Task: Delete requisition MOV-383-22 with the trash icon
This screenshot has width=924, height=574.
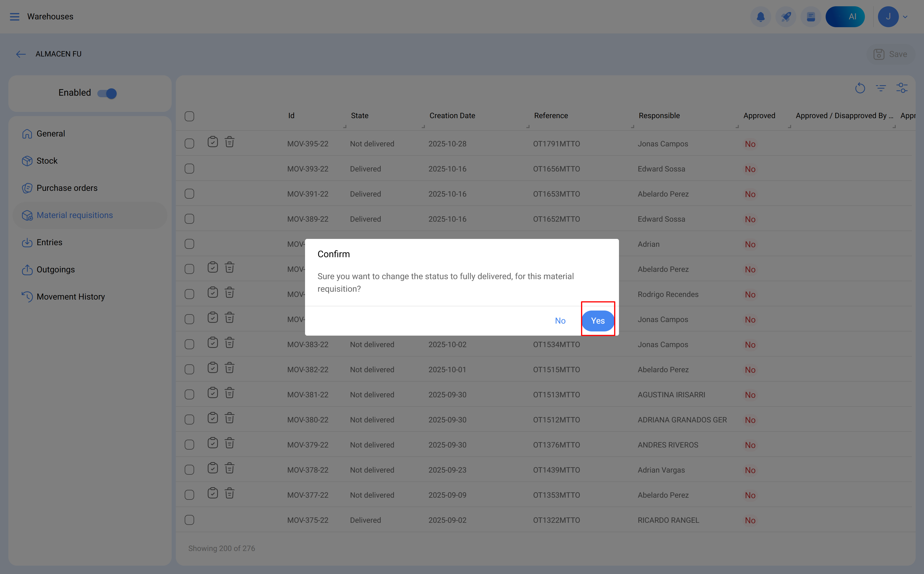Action: [229, 343]
